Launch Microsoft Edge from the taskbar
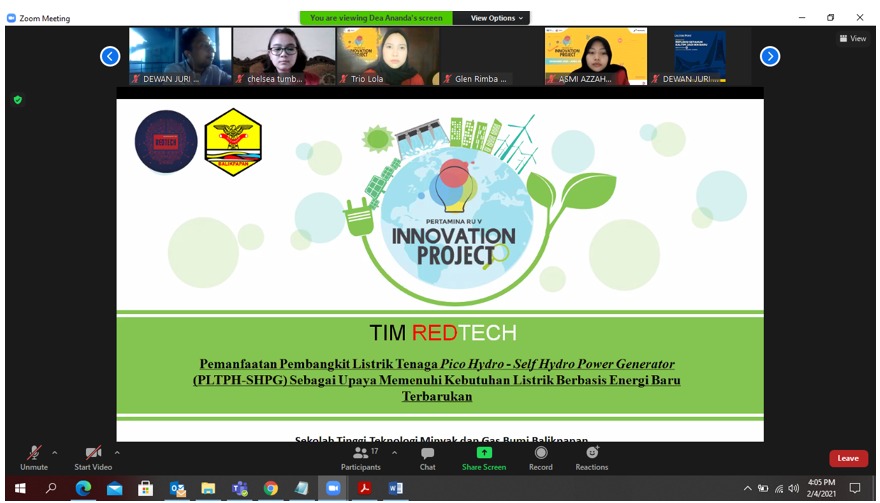The width and height of the screenshot is (880, 503). [x=83, y=489]
